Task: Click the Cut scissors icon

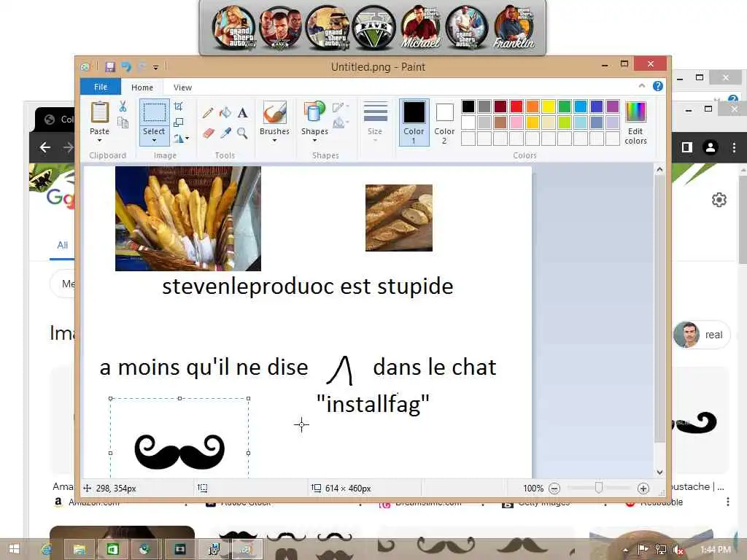Action: point(123,106)
